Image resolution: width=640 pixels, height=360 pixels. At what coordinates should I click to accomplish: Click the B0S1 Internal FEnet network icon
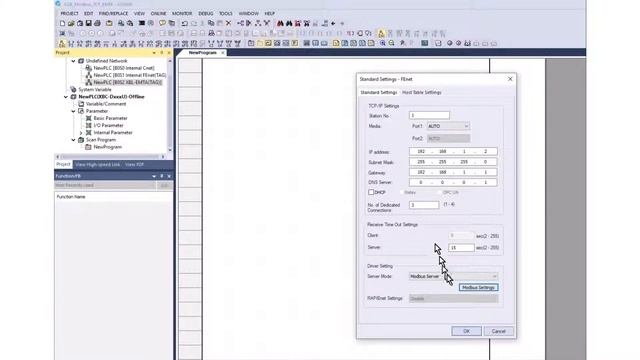[88, 75]
